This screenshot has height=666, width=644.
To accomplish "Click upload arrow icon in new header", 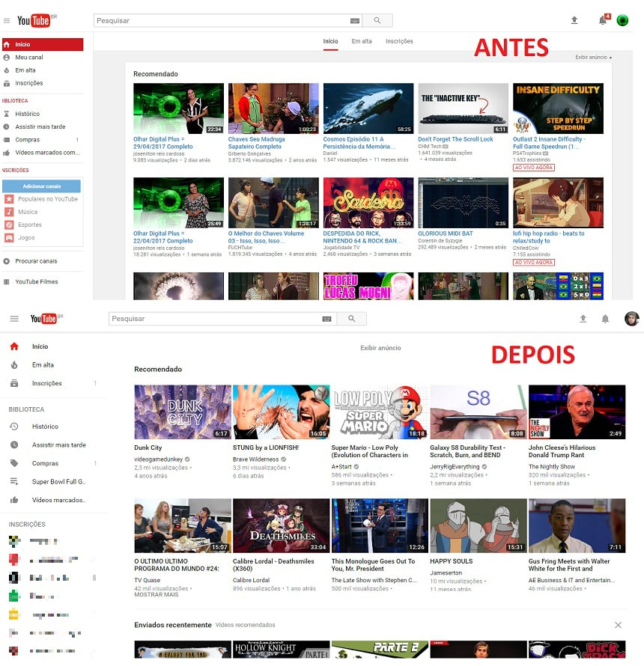I will point(583,319).
